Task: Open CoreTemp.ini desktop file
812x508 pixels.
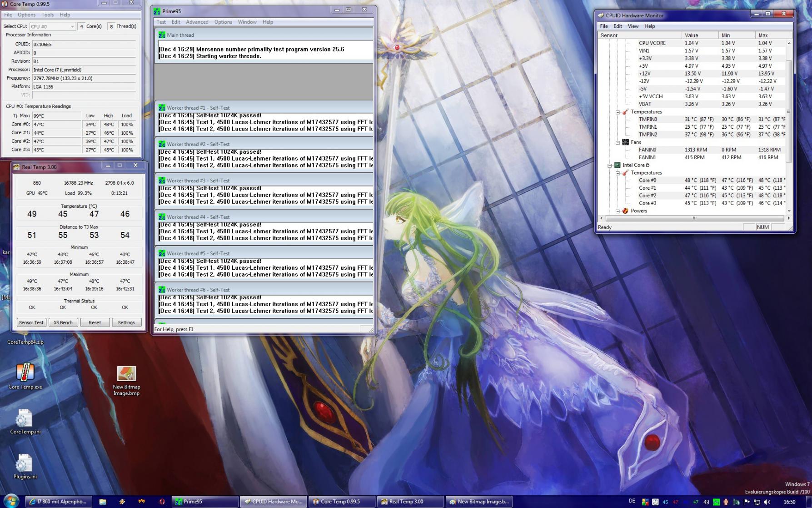Action: tap(25, 422)
